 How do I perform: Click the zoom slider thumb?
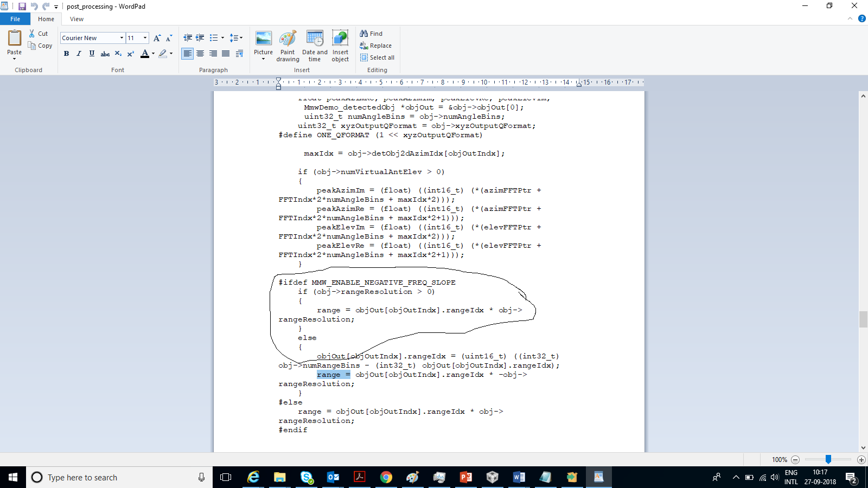tap(828, 459)
